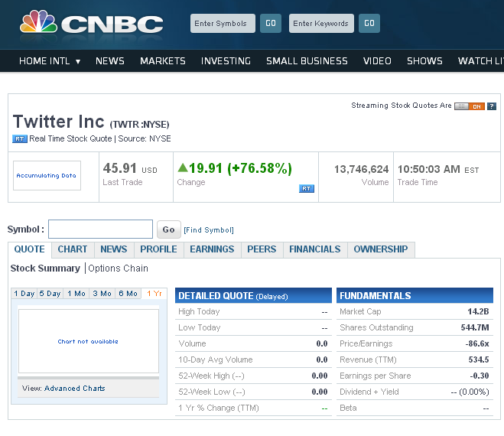Open the streaming quotes help question-mark icon
This screenshot has width=504, height=436.
(492, 106)
